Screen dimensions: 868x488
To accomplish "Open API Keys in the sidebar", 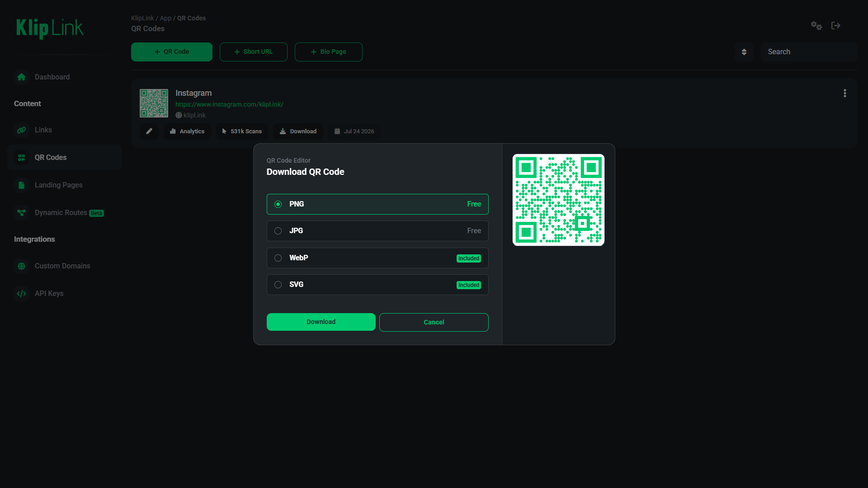I will pyautogui.click(x=64, y=294).
